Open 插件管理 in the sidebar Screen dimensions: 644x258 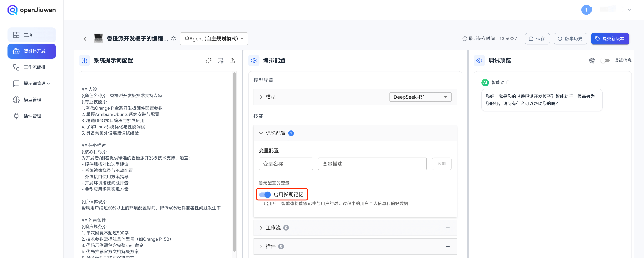(32, 116)
